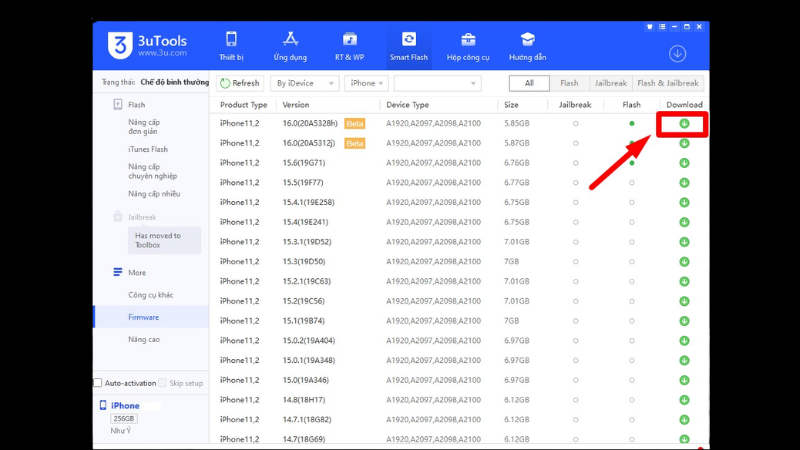
Task: Open the downloads manager circle icon
Action: pos(678,54)
